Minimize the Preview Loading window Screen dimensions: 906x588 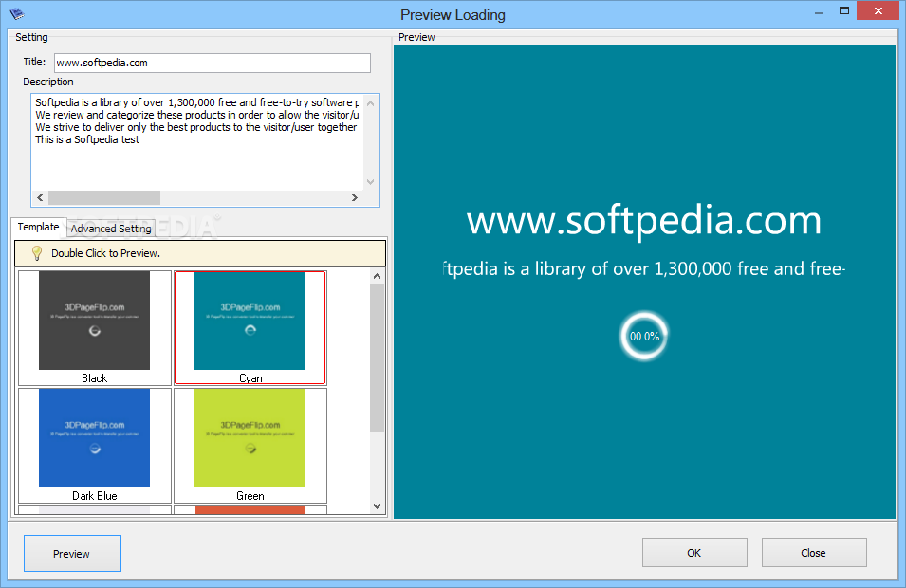[x=818, y=12]
